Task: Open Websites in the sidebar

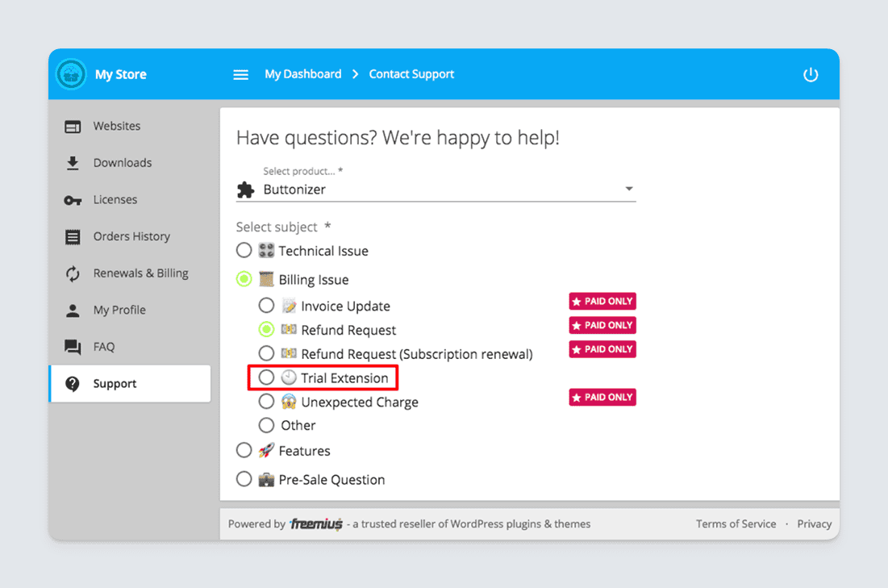Action: 130,127
